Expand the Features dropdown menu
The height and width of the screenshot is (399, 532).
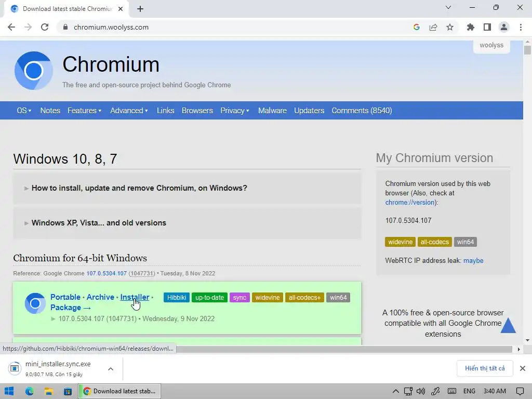click(85, 111)
